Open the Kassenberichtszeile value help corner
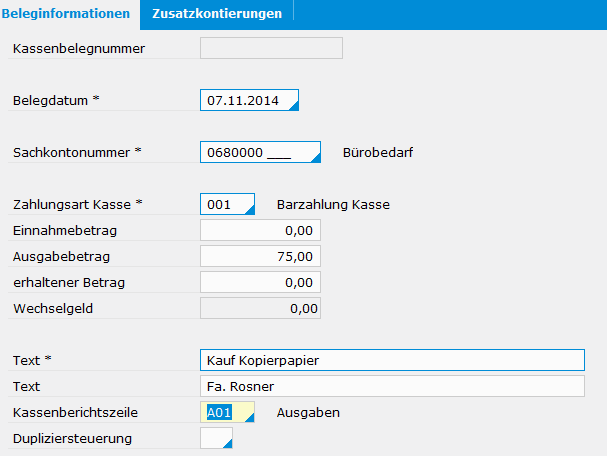Image resolution: width=607 pixels, height=456 pixels. (x=250, y=418)
